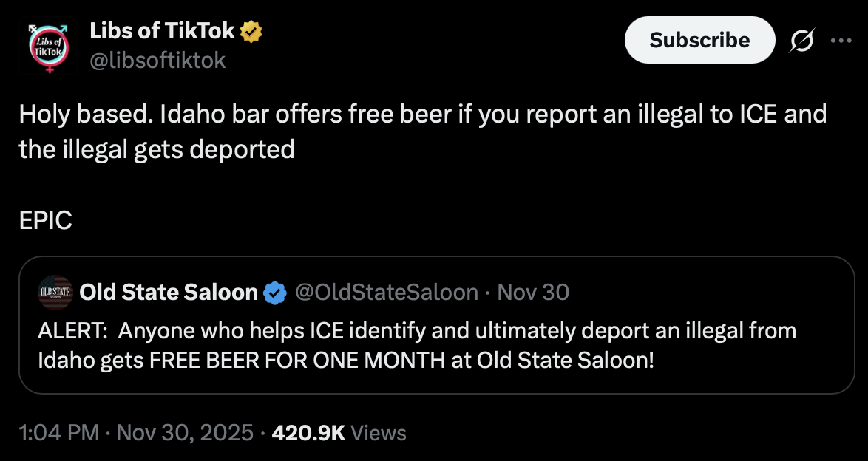The image size is (868, 461).
Task: Click the Old State Saloon avatar thumbnail
Action: [x=55, y=292]
